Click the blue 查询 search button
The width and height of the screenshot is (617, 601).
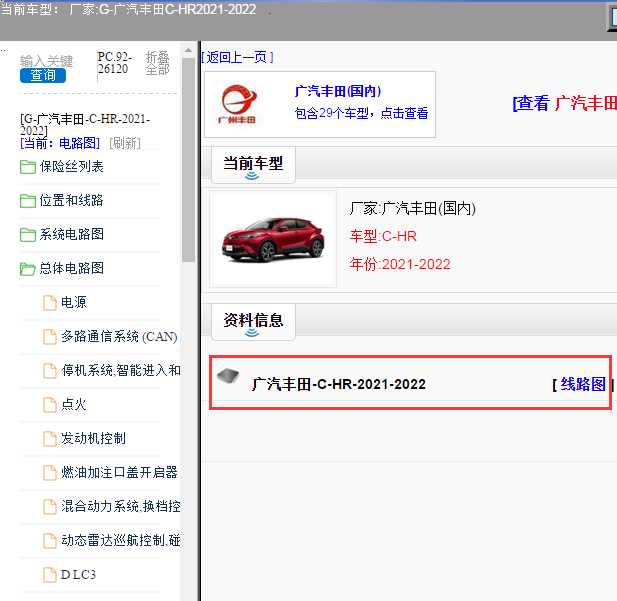(43, 75)
